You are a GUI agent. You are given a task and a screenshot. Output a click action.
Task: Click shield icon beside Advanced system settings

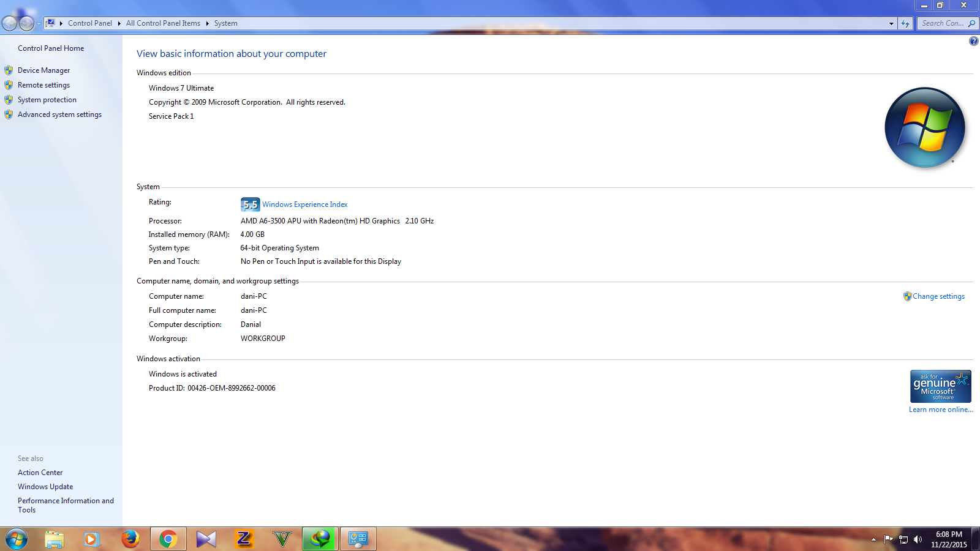[x=9, y=114]
